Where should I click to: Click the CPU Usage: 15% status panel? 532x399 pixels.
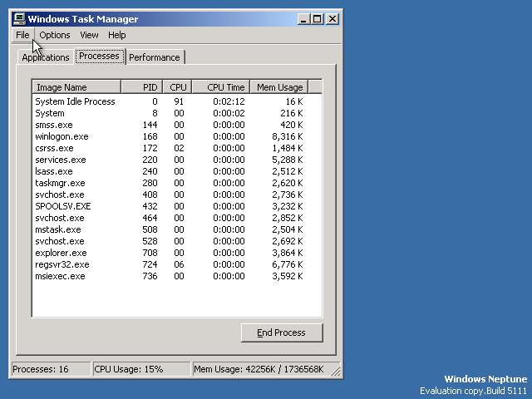(x=142, y=369)
